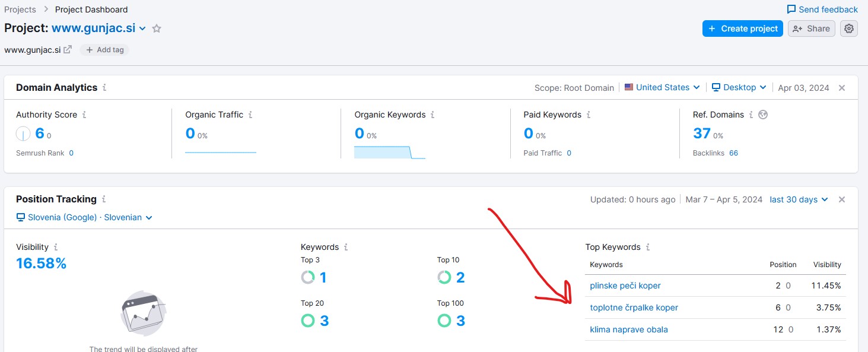Open the United States country dropdown

pos(662,87)
